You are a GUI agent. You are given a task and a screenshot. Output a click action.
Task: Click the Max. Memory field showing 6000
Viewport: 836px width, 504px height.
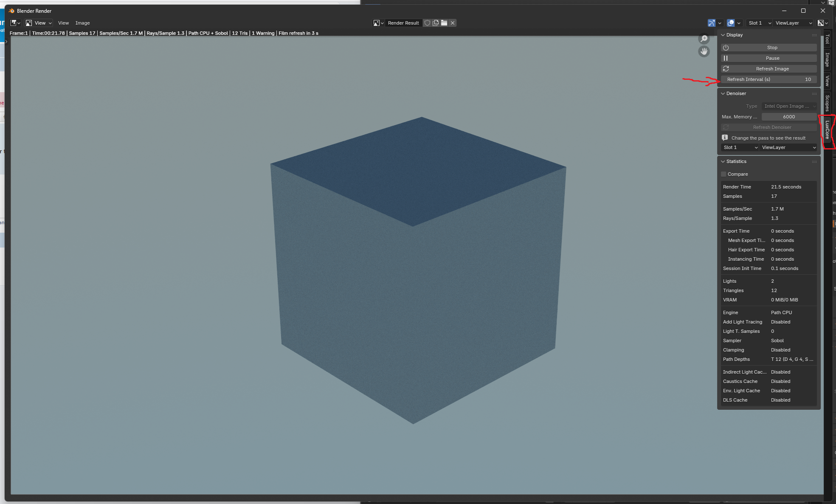pyautogui.click(x=788, y=117)
